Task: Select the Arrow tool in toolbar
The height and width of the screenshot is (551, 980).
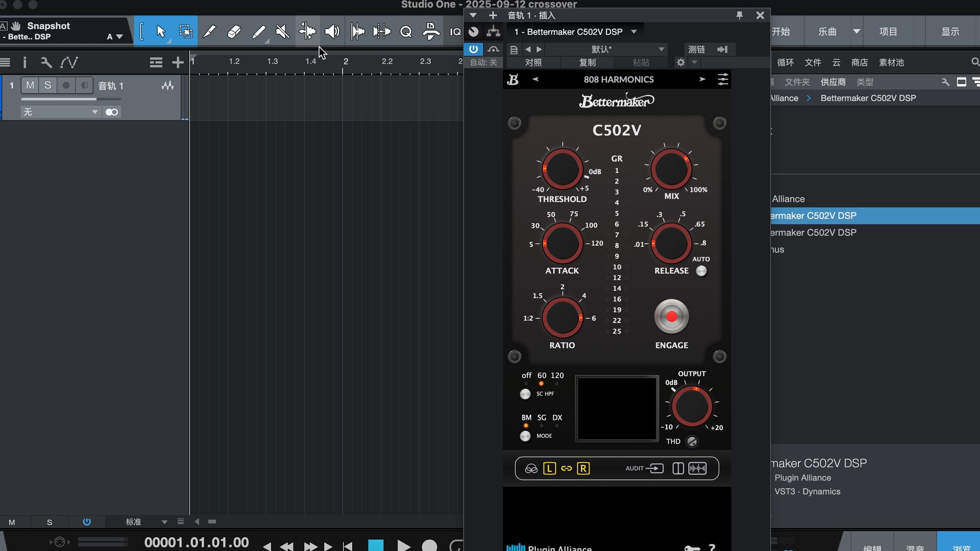Action: coord(161,32)
